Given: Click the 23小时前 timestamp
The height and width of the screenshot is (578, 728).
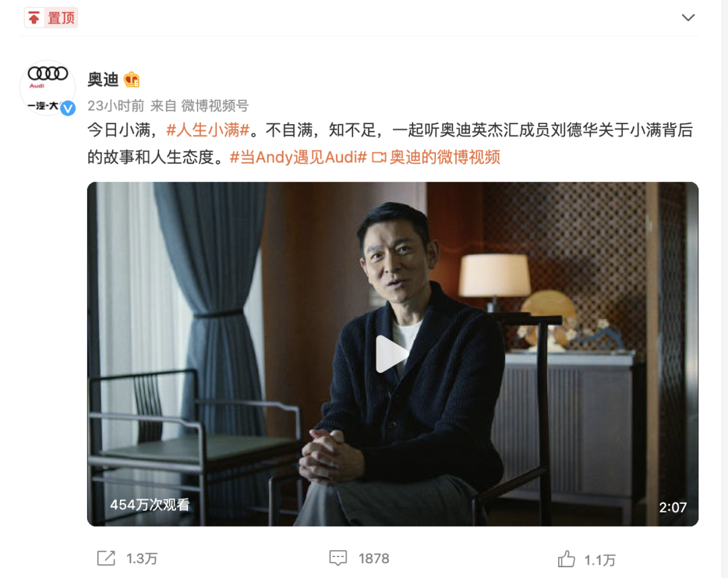Looking at the screenshot, I should click(x=116, y=106).
